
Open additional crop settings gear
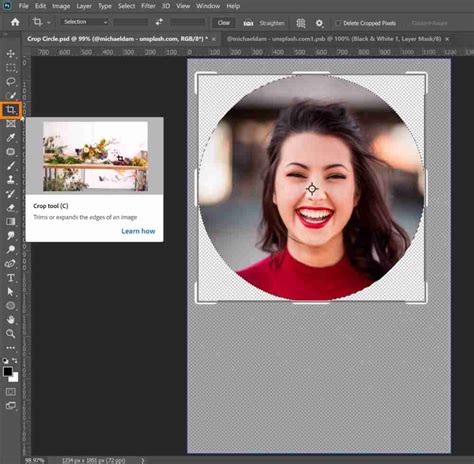pyautogui.click(x=319, y=23)
